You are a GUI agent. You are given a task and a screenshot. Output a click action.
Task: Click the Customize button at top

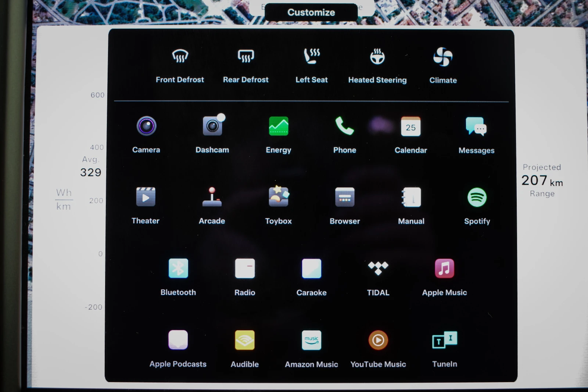pos(311,12)
